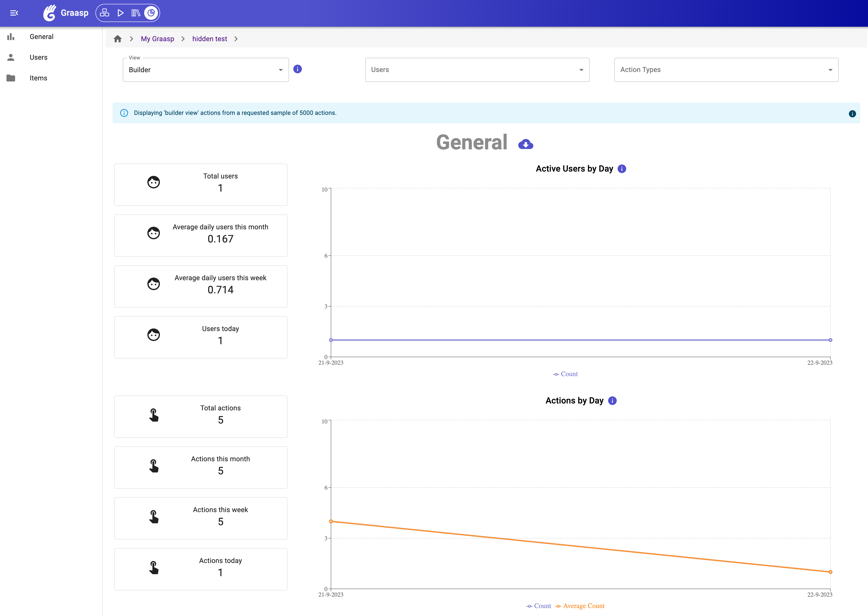Viewport: 868px width, 616px height.
Task: Open My Graasp breadcrumb link
Action: 157,39
